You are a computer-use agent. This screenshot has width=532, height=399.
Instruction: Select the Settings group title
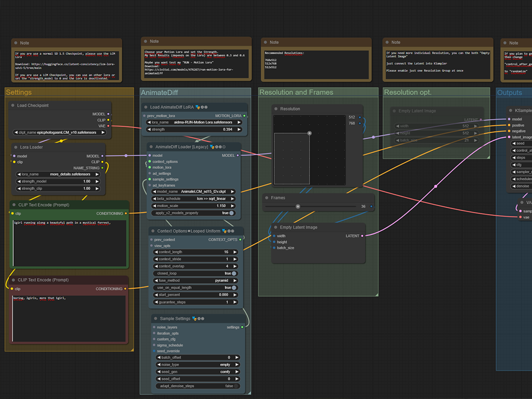tap(19, 92)
